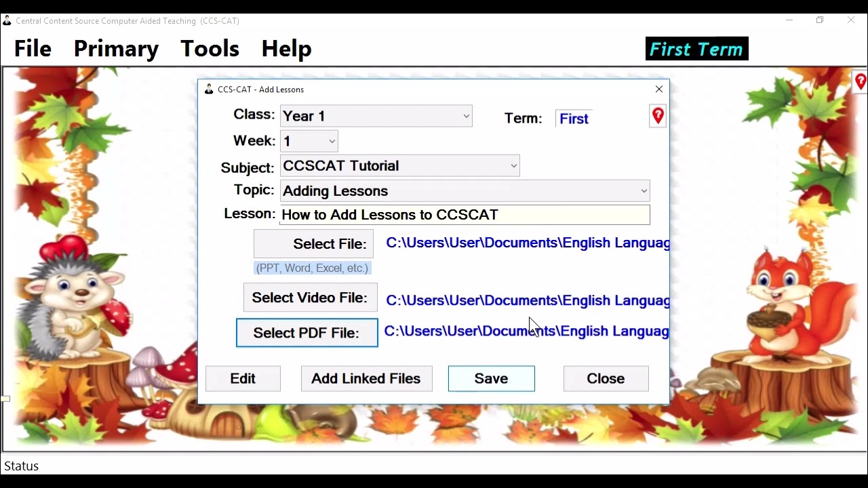Click the red pin icon at main window's right edge
868x488 pixels.
[860, 82]
